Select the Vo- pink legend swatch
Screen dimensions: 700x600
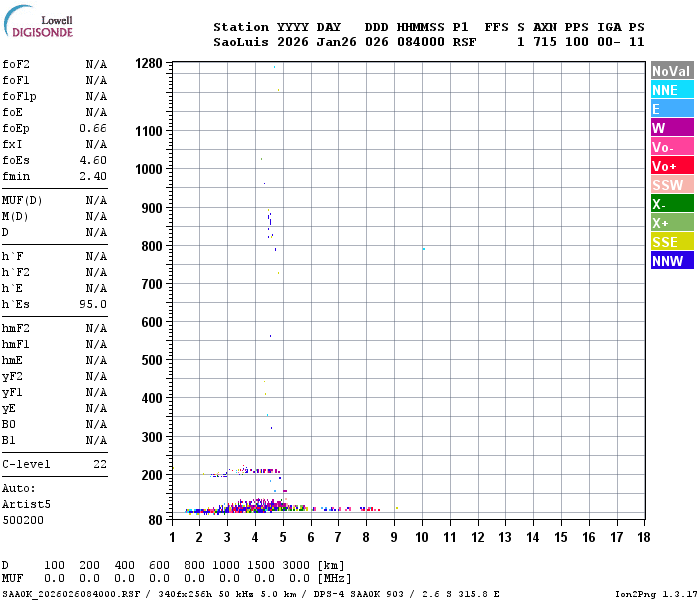click(672, 146)
